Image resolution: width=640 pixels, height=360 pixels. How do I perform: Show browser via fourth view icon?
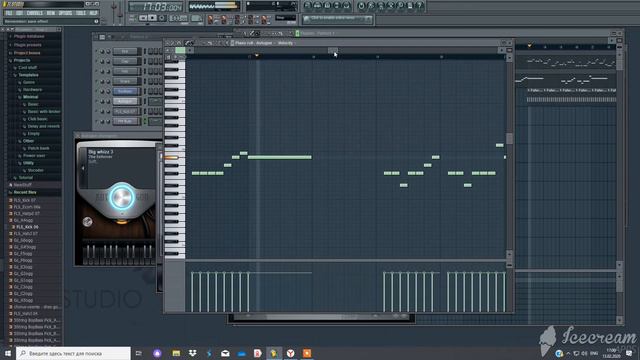(337, 6)
